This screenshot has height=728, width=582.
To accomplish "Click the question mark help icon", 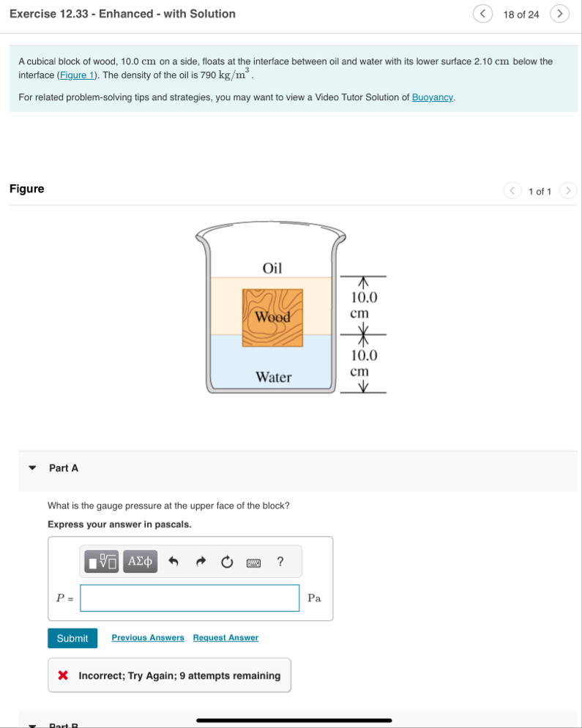I will click(279, 561).
